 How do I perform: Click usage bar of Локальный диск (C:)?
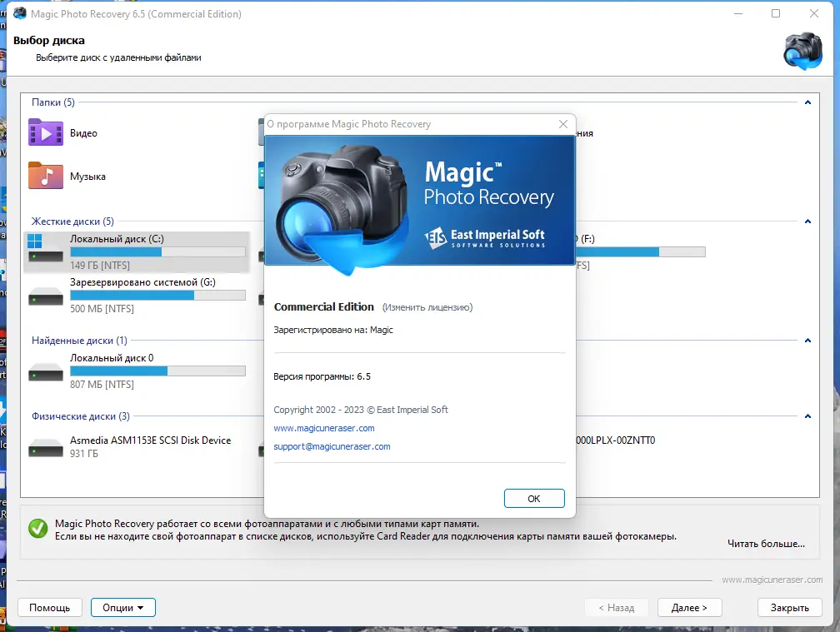[x=157, y=252]
